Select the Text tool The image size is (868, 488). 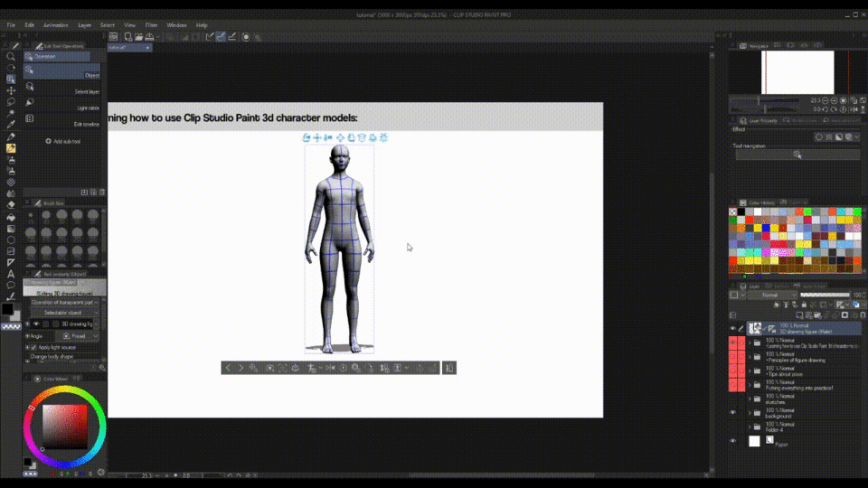[x=11, y=274]
